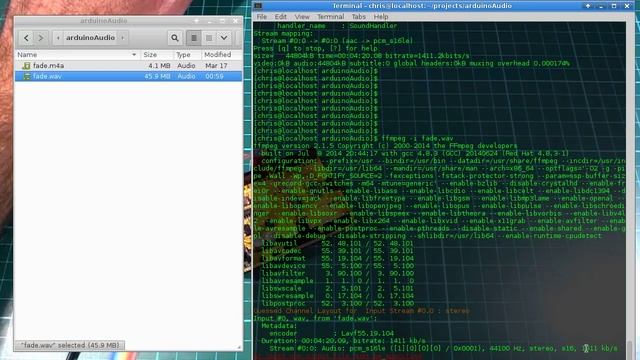Open the Terminal Help menu
Viewport: 640px width, 360px height.
point(381,17)
